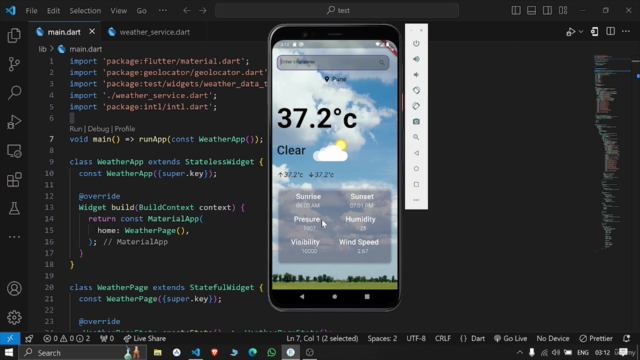Open editor more actions ellipsis
Image resolution: width=640 pixels, height=360 pixels.
tap(626, 31)
